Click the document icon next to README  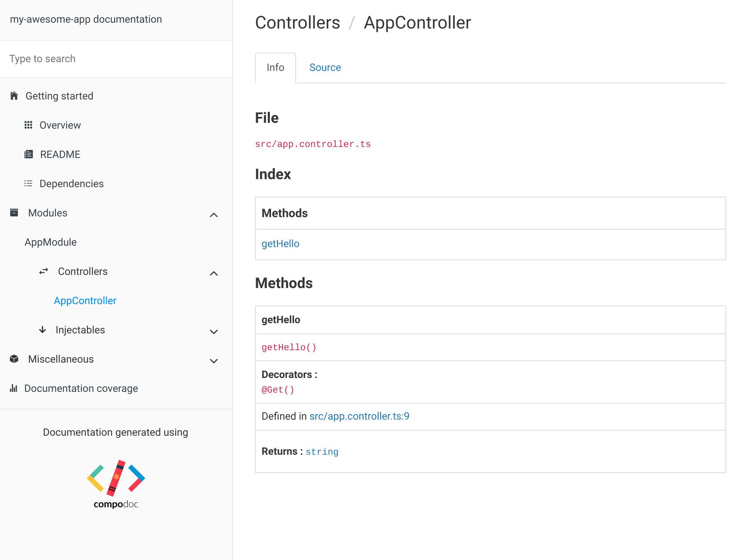click(x=28, y=154)
